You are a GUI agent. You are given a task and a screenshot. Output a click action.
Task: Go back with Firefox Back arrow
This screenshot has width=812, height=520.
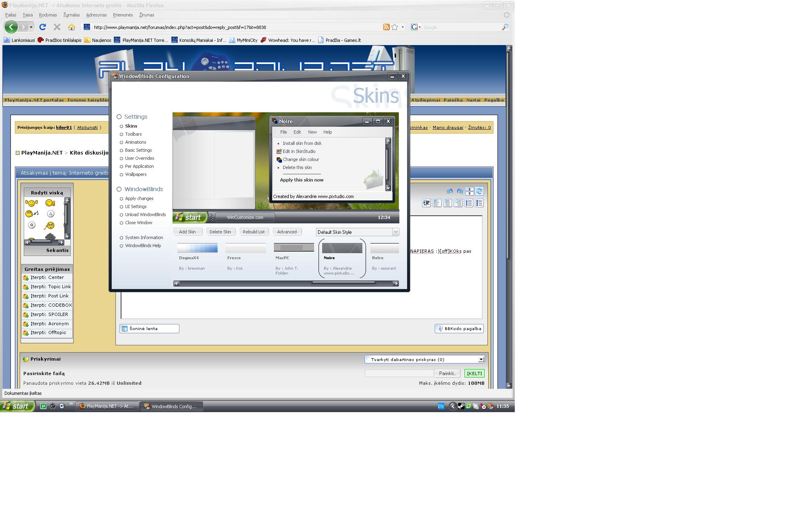(11, 27)
